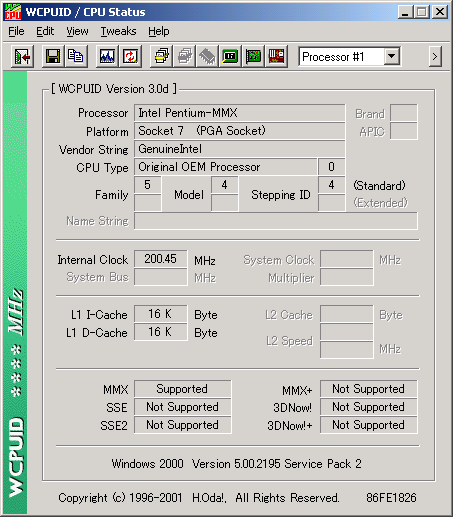
Task: Click the grayed-out stacked windows icon
Action: tap(185, 57)
